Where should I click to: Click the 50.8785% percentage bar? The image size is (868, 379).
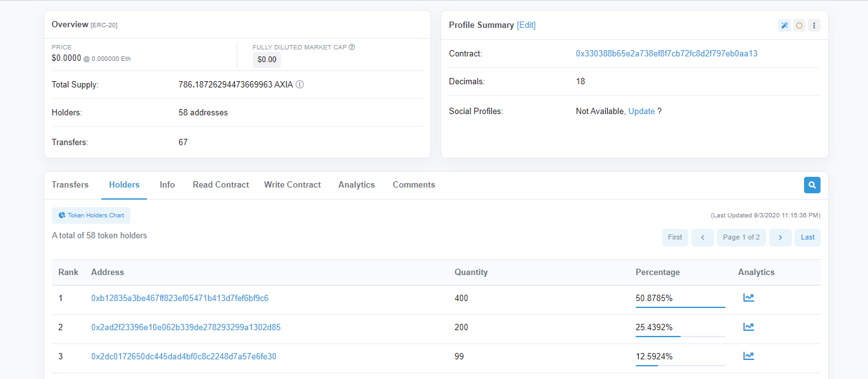[680, 307]
